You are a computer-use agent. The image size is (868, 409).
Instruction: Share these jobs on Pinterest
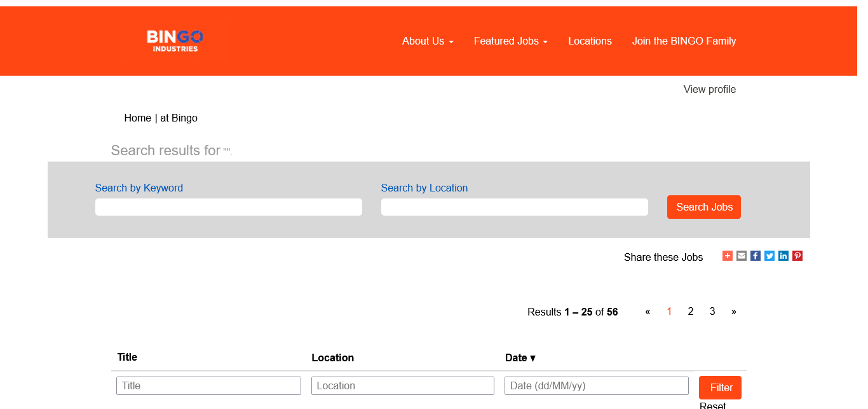coord(797,256)
